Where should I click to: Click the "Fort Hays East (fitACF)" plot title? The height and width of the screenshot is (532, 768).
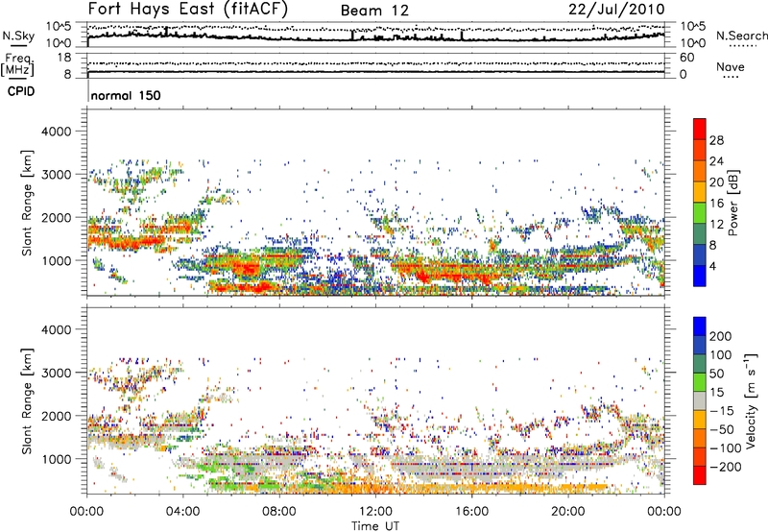click(188, 9)
